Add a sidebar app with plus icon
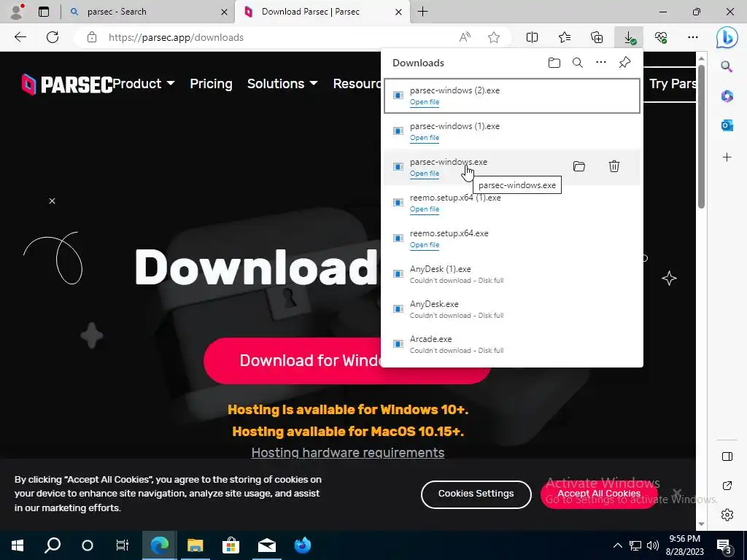Viewport: 747px width, 560px height. pyautogui.click(x=727, y=157)
